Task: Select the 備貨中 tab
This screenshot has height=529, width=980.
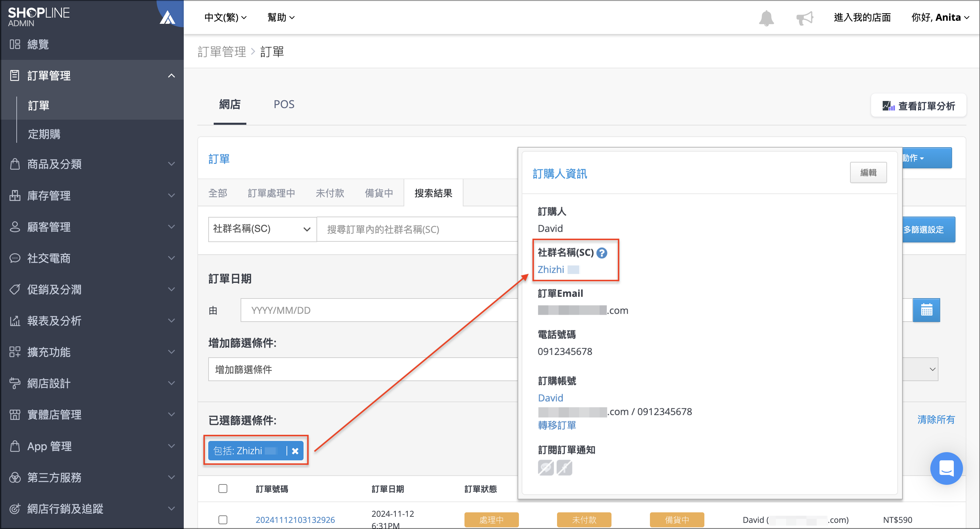Action: point(379,193)
